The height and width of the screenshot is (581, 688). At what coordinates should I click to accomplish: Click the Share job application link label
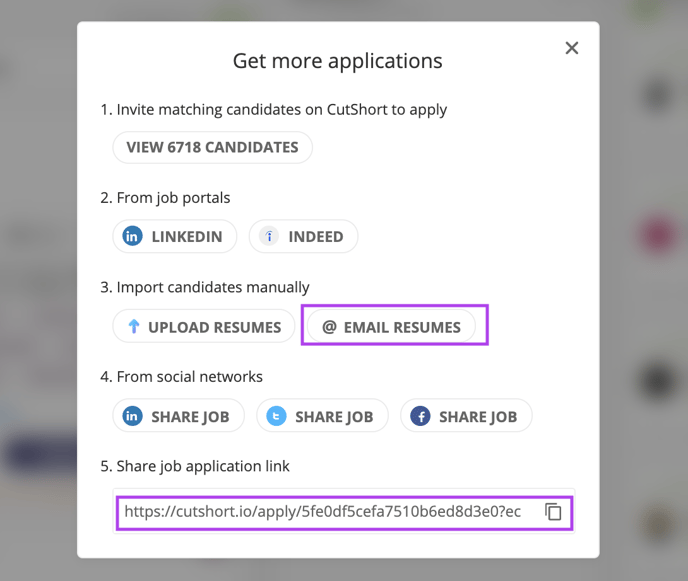pyautogui.click(x=195, y=466)
